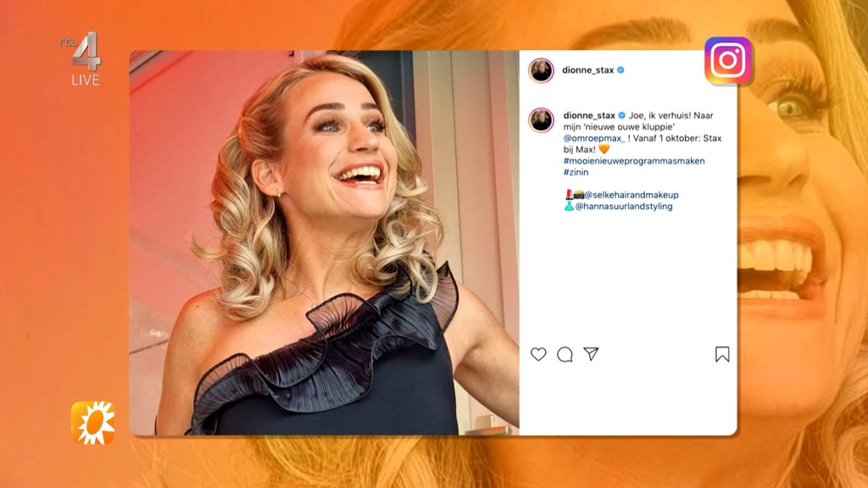This screenshot has height=488, width=868.
Task: Open hashtag #mooienieuweprogrammasmaken
Action: 634,160
